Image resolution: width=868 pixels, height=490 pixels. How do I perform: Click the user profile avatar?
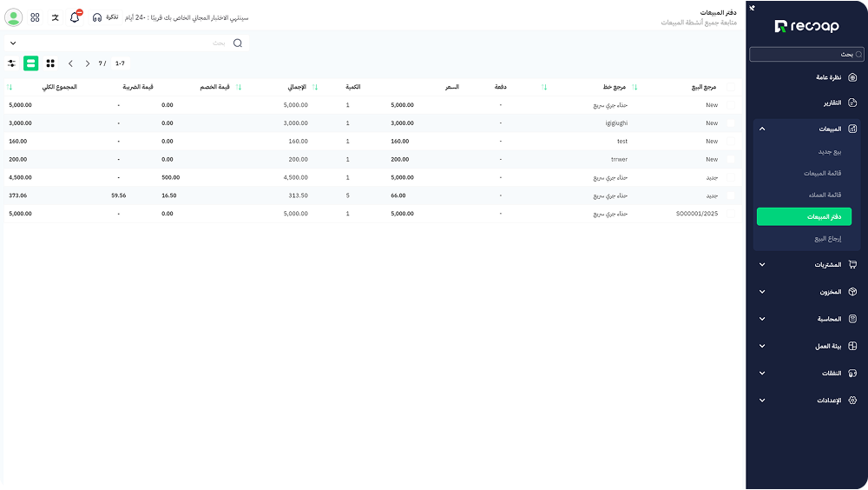coord(13,17)
